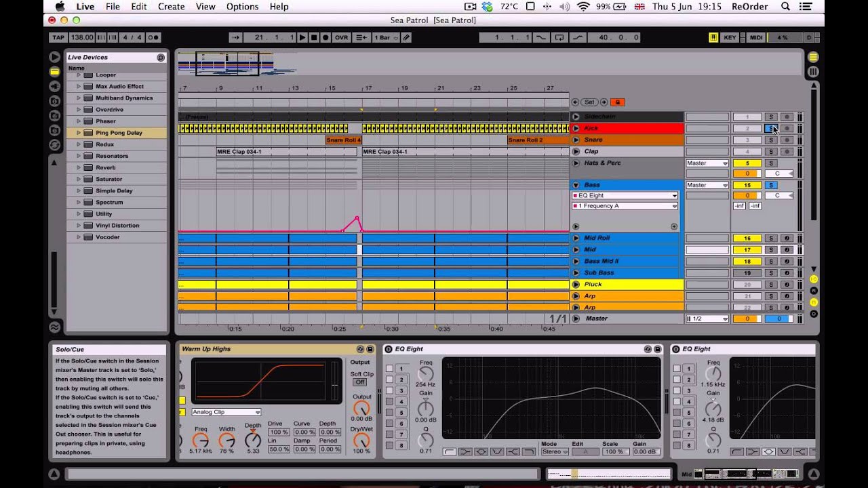Screen dimensions: 868x488
Task: Toggle the M mixer show/hide button
Action: point(814,302)
